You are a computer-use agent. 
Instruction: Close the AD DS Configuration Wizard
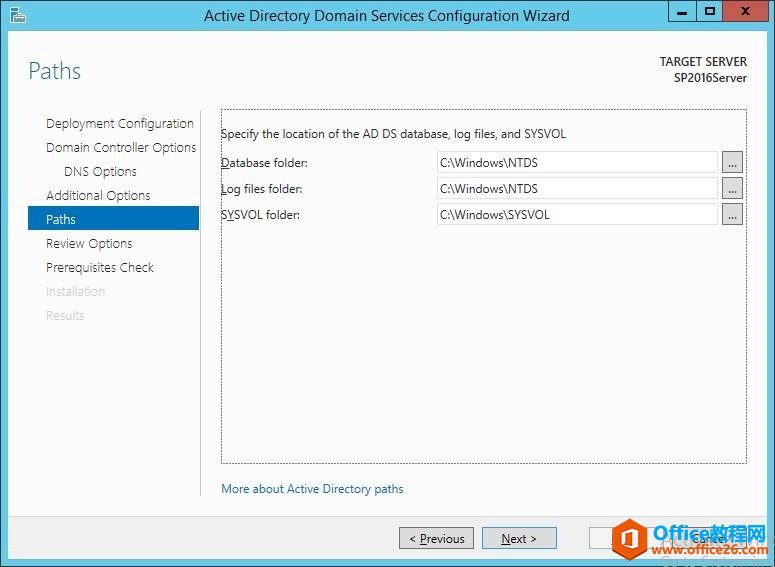pos(748,11)
